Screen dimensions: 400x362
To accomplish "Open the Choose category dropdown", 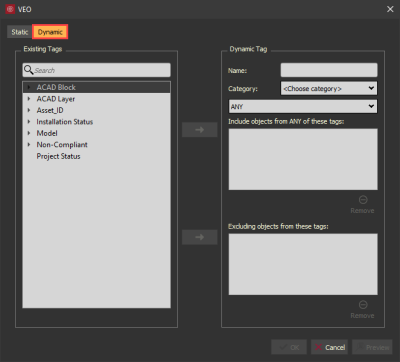I will 329,88.
